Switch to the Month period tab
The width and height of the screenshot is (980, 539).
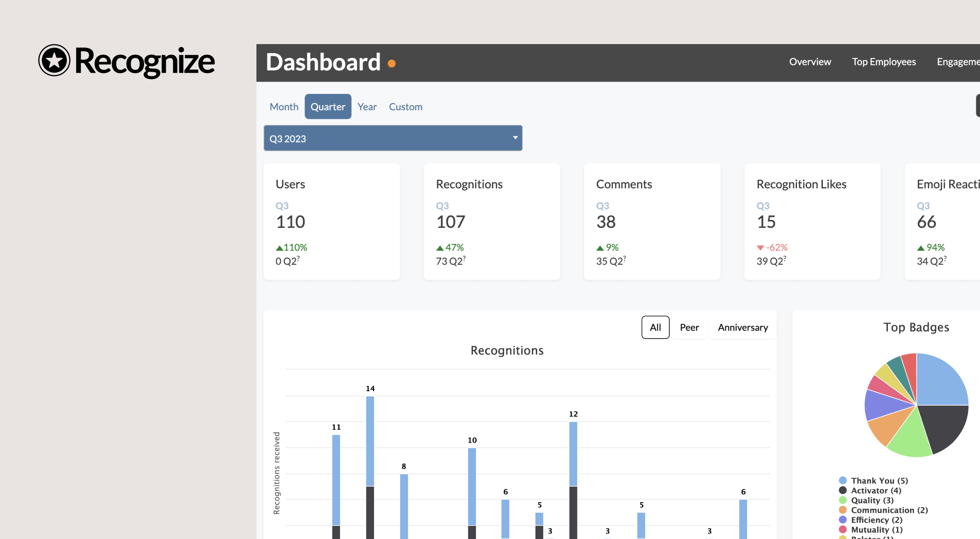[x=284, y=107]
